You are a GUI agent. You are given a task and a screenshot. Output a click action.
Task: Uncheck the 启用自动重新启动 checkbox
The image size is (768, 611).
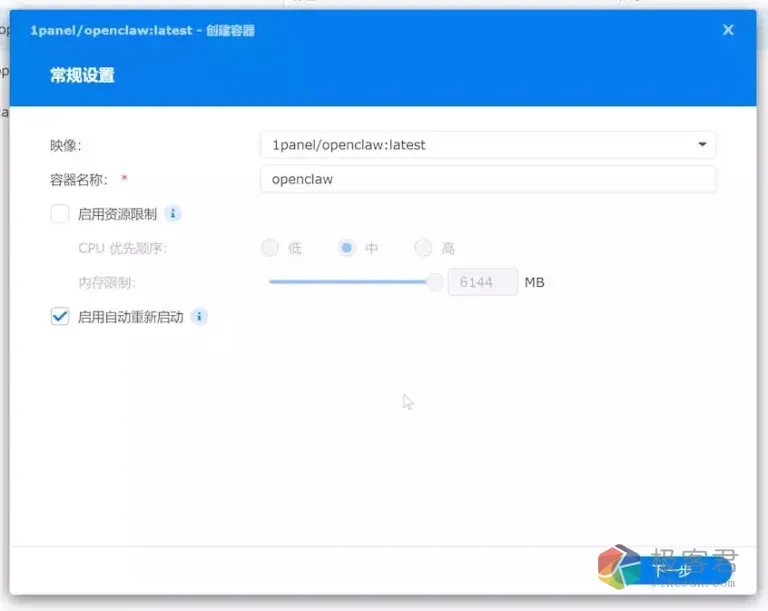[60, 317]
